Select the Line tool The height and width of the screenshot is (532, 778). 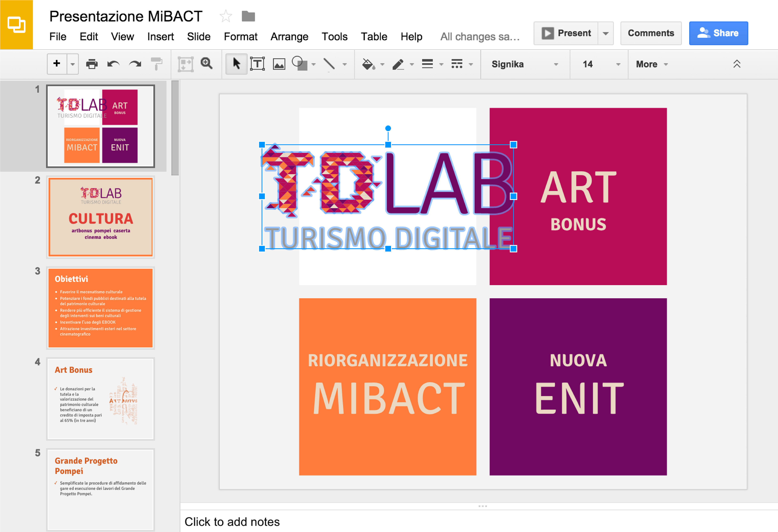point(329,64)
